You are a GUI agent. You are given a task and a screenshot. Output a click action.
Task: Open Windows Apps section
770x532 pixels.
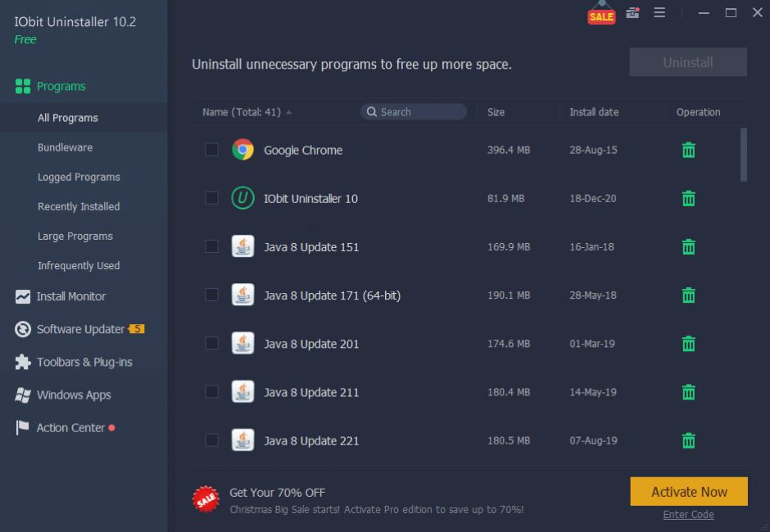pyautogui.click(x=74, y=395)
